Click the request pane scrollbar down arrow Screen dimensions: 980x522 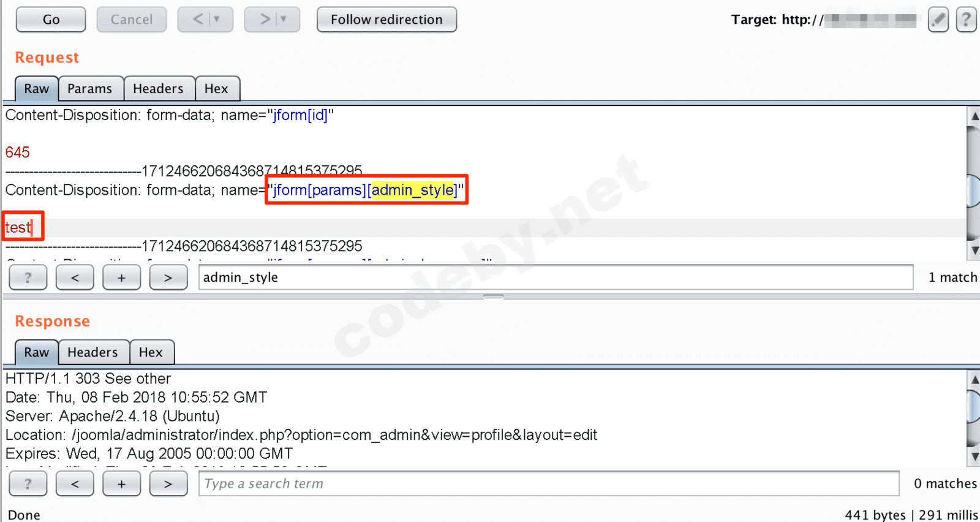pos(974,251)
